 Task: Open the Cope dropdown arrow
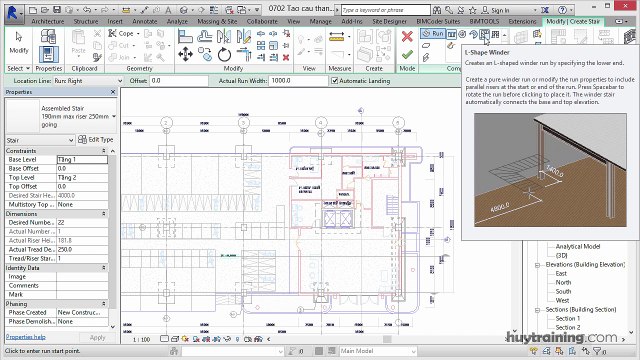coord(138,33)
